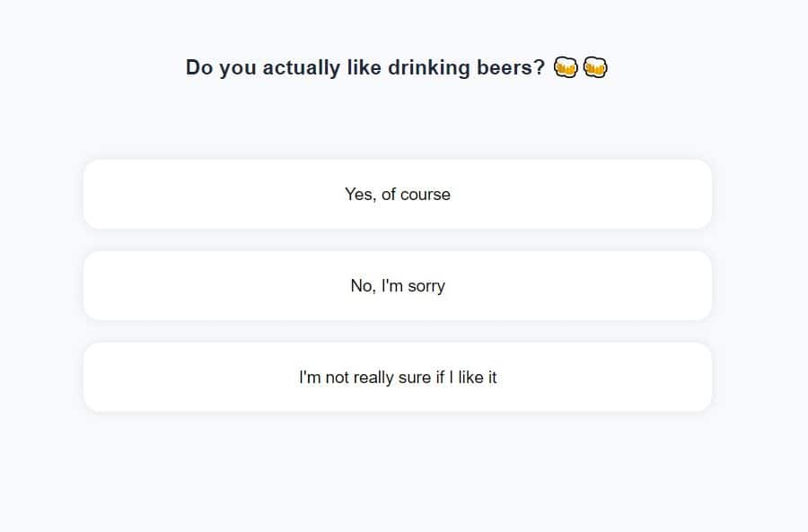Click the beer question heading text
This screenshot has width=808, height=532.
(364, 68)
